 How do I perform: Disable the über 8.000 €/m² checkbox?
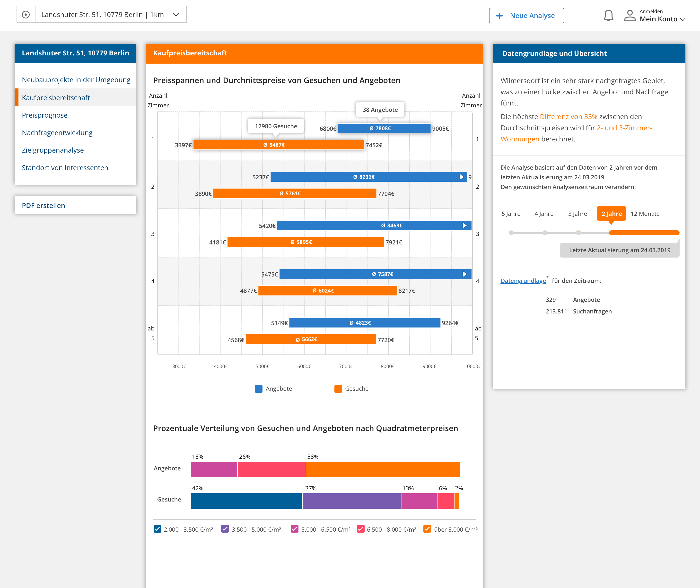click(x=427, y=529)
